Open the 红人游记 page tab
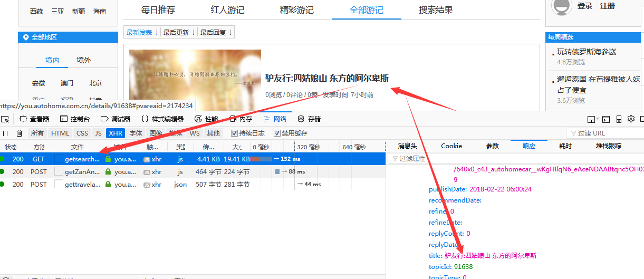 coord(227,10)
